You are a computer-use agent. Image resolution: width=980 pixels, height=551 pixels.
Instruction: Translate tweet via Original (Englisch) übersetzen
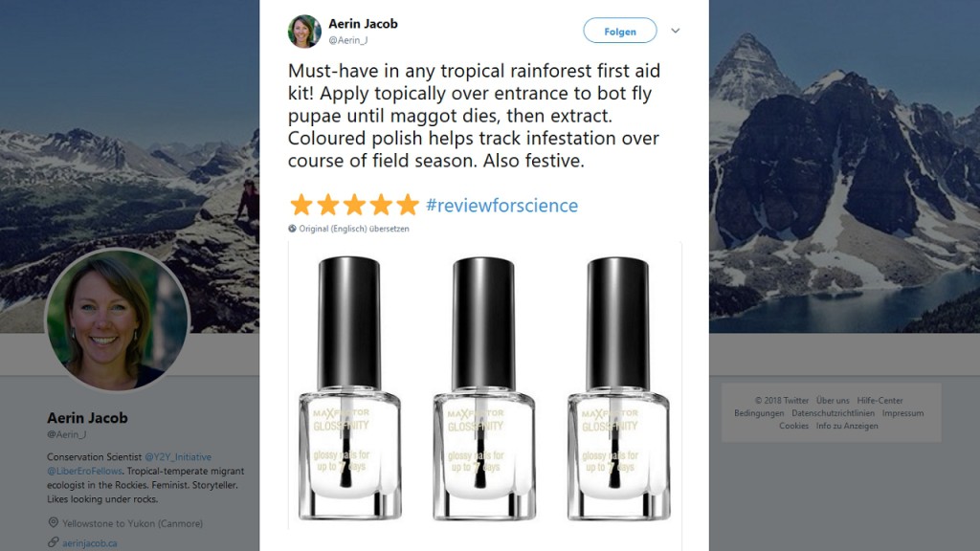tap(354, 229)
